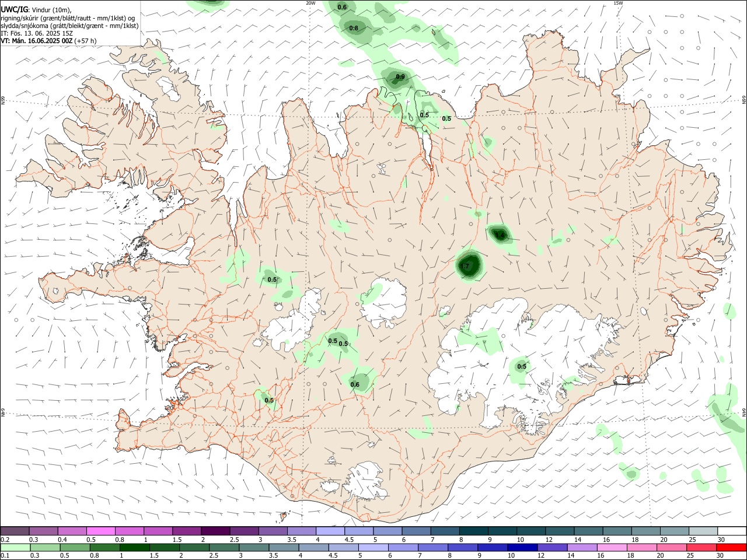The width and height of the screenshot is (747, 560).
Task: Pick blue swatch between 9 and 10
Action: 493,547
